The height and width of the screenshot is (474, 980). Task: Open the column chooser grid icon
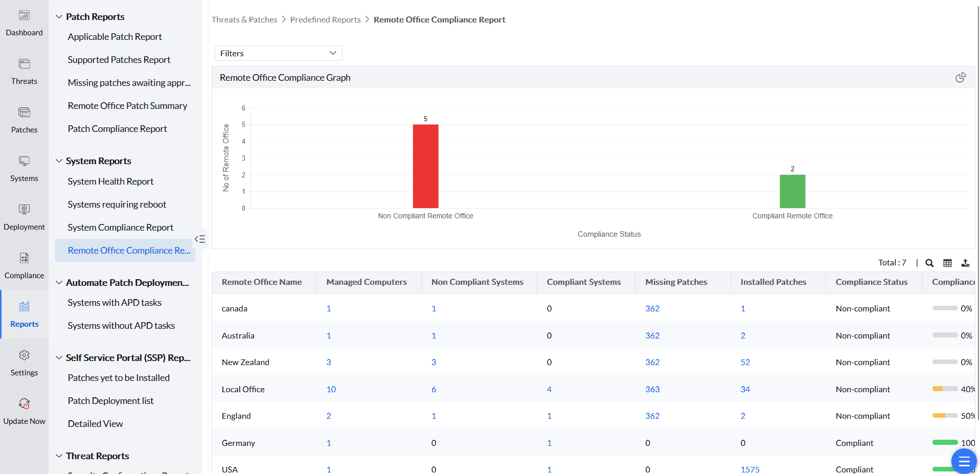click(x=947, y=263)
